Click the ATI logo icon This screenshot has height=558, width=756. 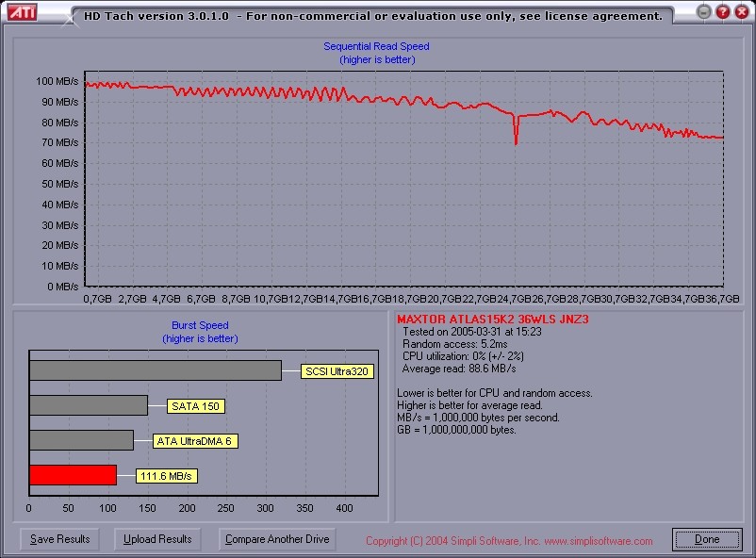[x=23, y=12]
